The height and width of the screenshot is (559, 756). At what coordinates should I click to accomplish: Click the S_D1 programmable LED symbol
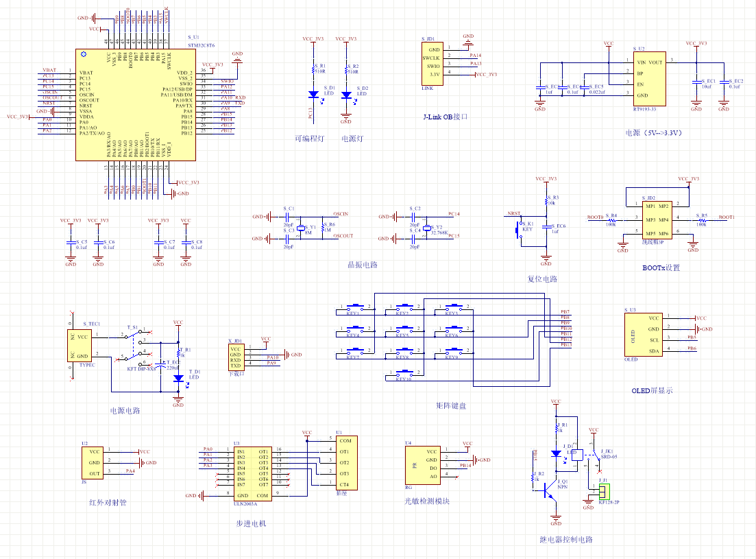tap(312, 95)
